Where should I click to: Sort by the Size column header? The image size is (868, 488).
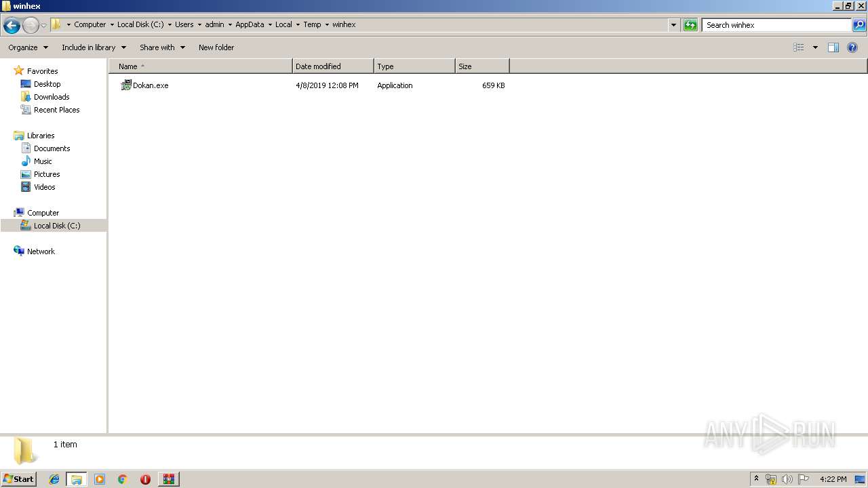tap(482, 66)
